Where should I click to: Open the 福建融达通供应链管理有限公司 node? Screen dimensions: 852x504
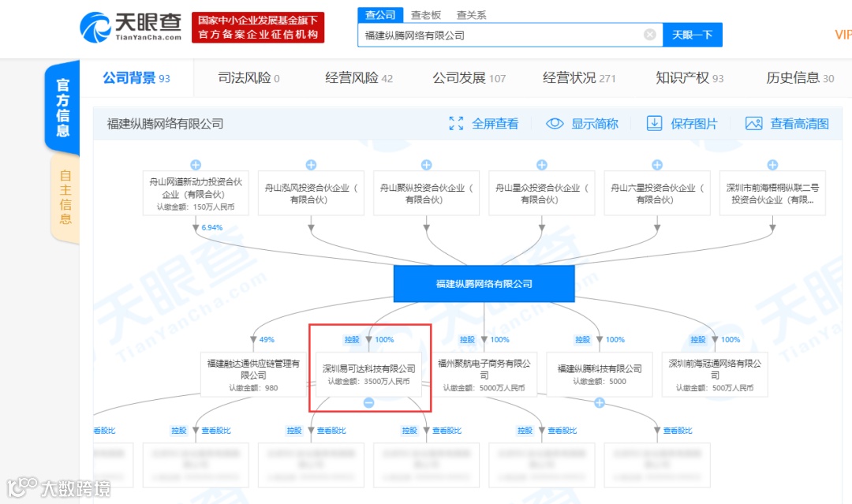(x=253, y=374)
